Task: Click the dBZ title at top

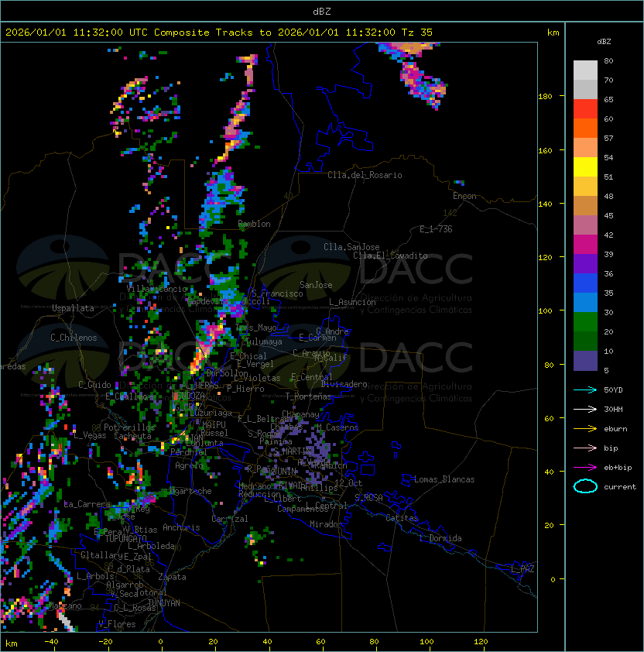Action: point(322,11)
